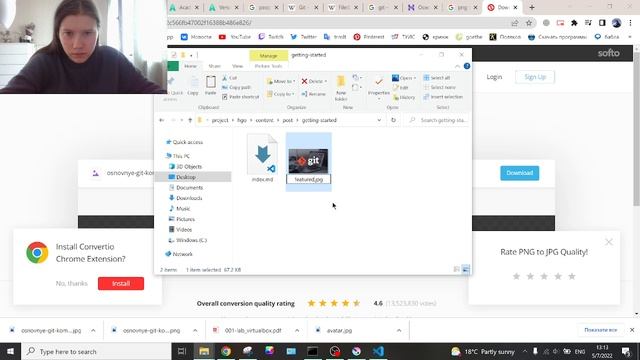Open Chrome three-dot menu
The width and height of the screenshot is (640, 360).
pyautogui.click(x=630, y=23)
